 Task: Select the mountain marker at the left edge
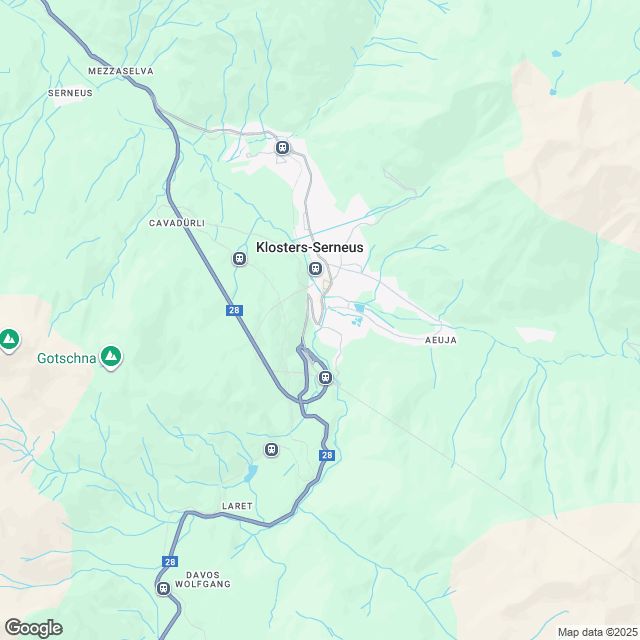click(x=9, y=340)
